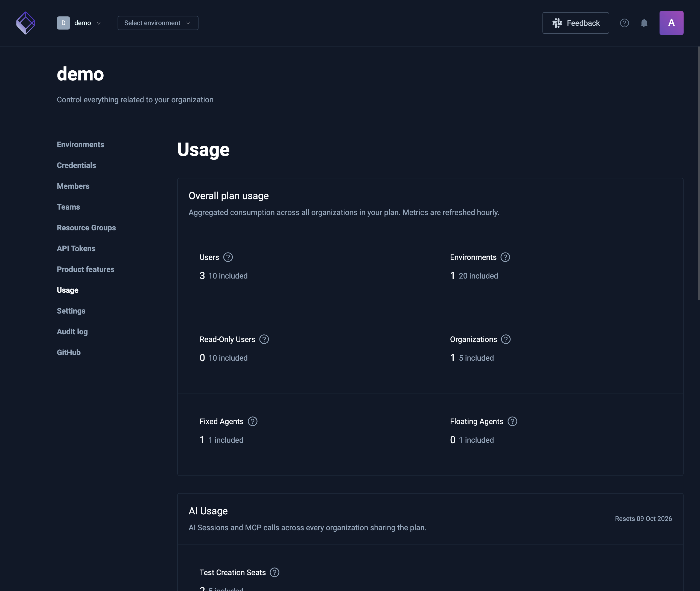Viewport: 700px width, 591px height.
Task: Expand the demo organization switcher chevron
Action: coord(99,23)
